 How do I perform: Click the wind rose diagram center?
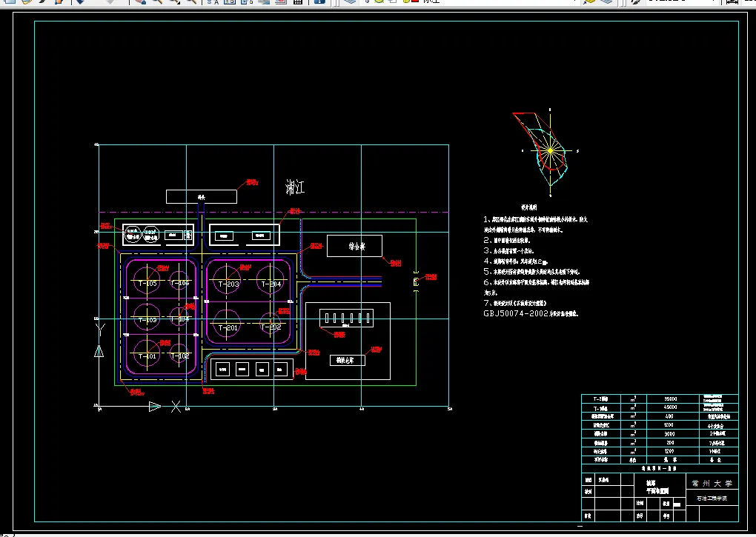pyautogui.click(x=550, y=151)
